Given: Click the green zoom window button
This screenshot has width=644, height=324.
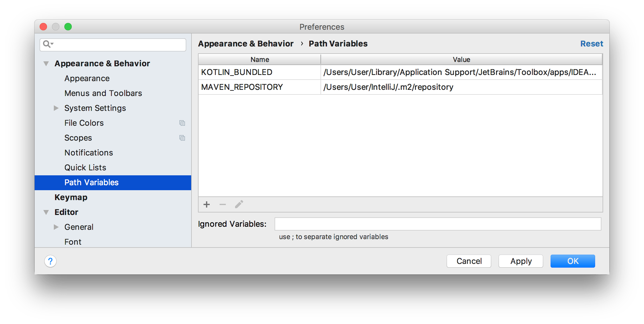Looking at the screenshot, I should click(68, 27).
